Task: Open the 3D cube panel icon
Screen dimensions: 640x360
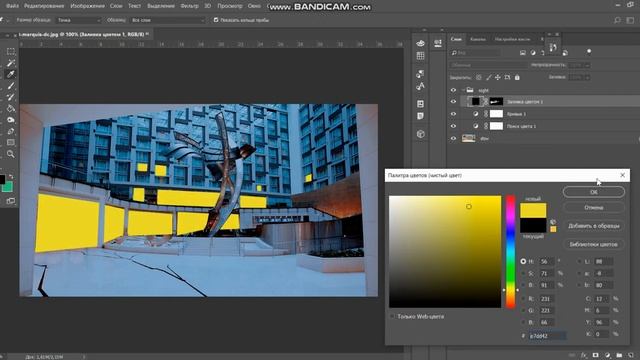Action: coord(420,134)
